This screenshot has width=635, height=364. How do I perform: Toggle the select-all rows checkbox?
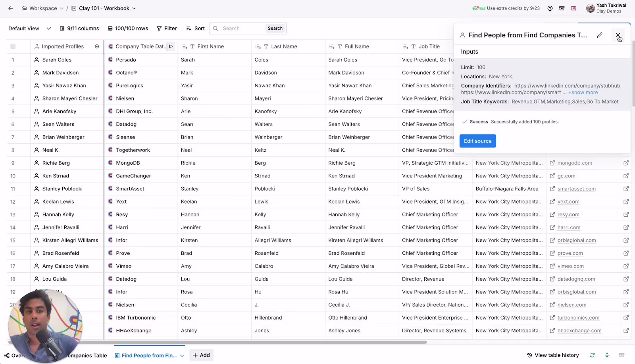13,46
